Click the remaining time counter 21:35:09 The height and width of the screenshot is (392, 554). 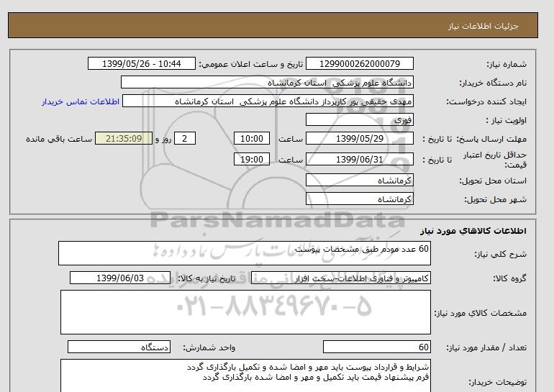pos(124,138)
